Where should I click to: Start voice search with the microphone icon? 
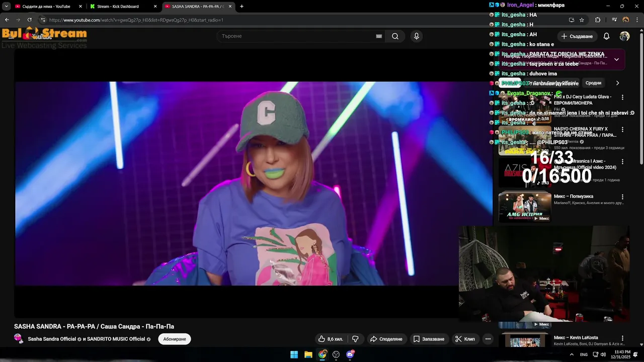416,36
